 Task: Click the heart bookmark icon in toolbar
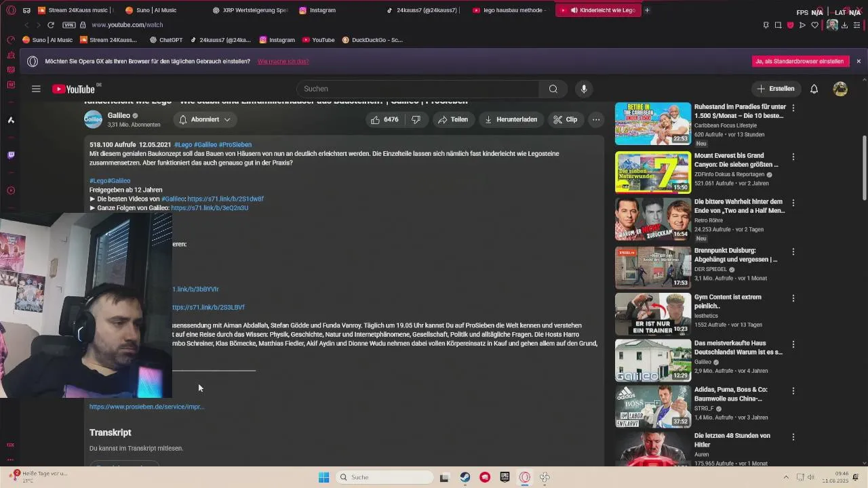coord(814,25)
